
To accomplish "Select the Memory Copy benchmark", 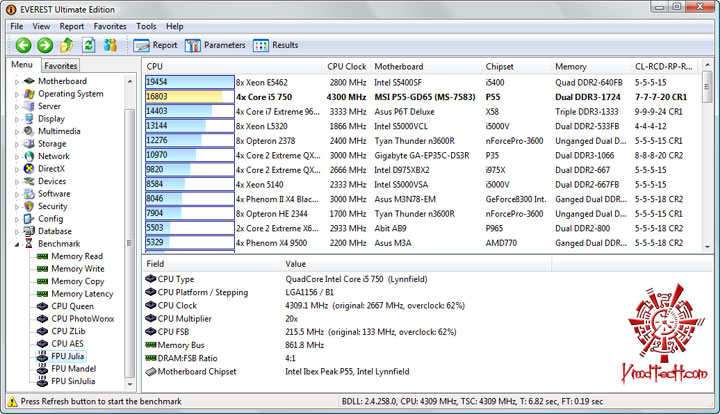I will 78,281.
